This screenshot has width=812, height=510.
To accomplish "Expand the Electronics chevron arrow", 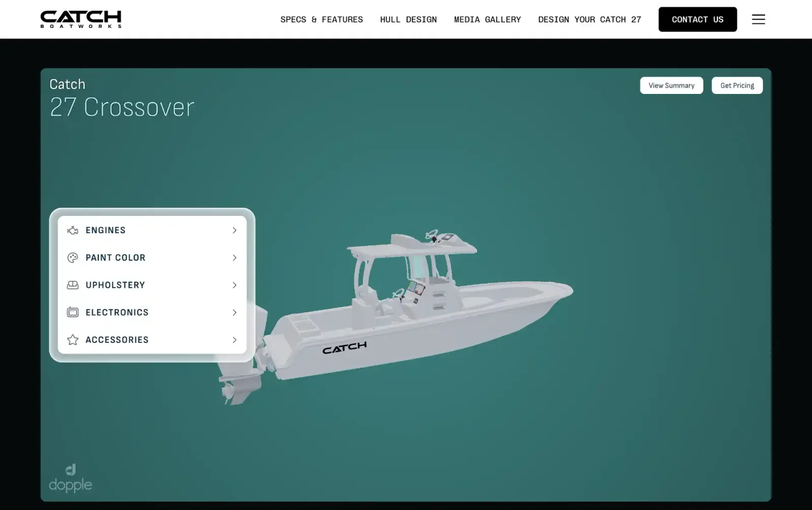I will [234, 312].
